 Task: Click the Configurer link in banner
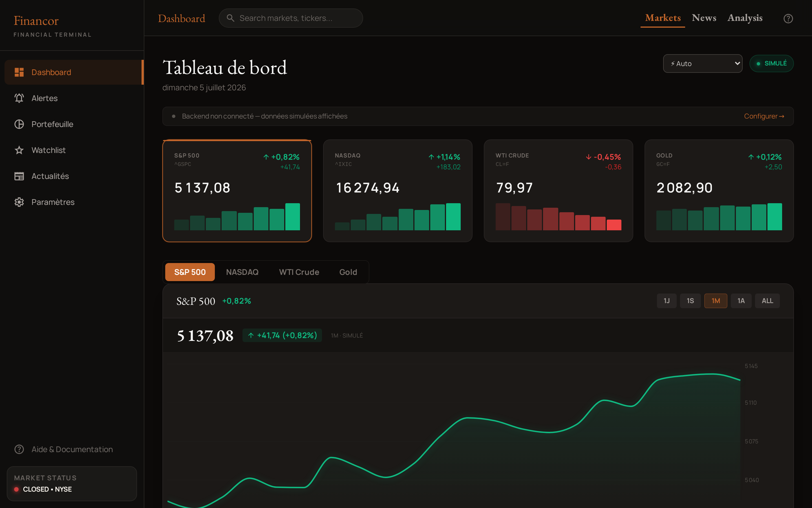point(764,116)
